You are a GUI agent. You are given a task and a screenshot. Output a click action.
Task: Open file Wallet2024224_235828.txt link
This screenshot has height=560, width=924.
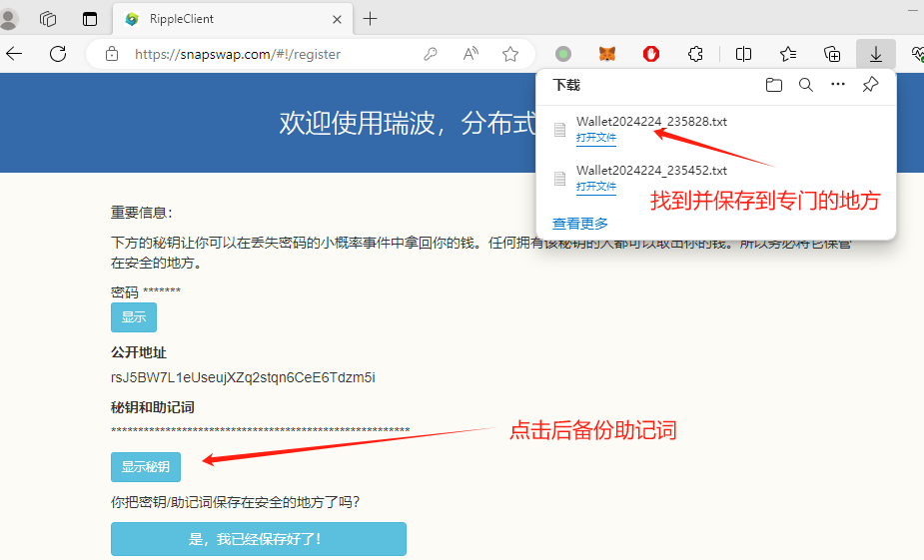click(595, 138)
